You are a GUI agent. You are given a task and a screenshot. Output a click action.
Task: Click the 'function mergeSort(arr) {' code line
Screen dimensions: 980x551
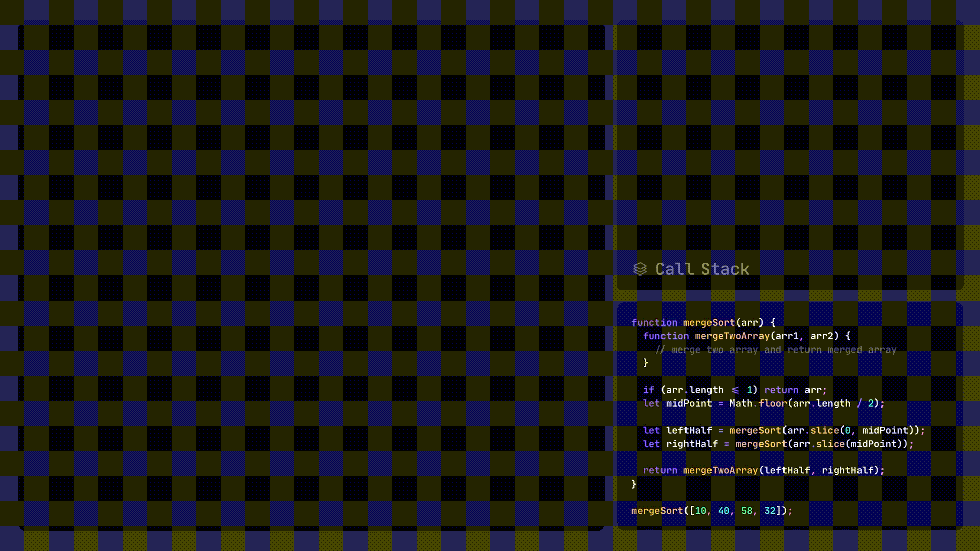[703, 322]
